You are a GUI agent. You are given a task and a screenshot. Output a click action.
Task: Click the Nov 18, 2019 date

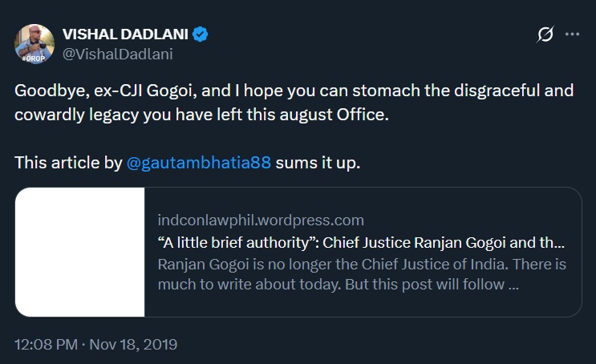coord(134,345)
